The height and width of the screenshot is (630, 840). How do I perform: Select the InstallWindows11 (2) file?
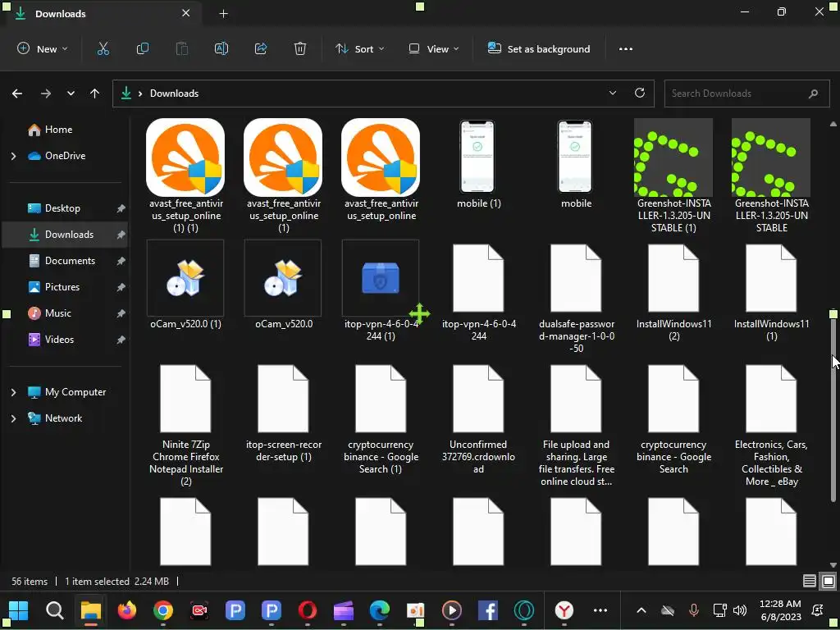tap(673, 292)
